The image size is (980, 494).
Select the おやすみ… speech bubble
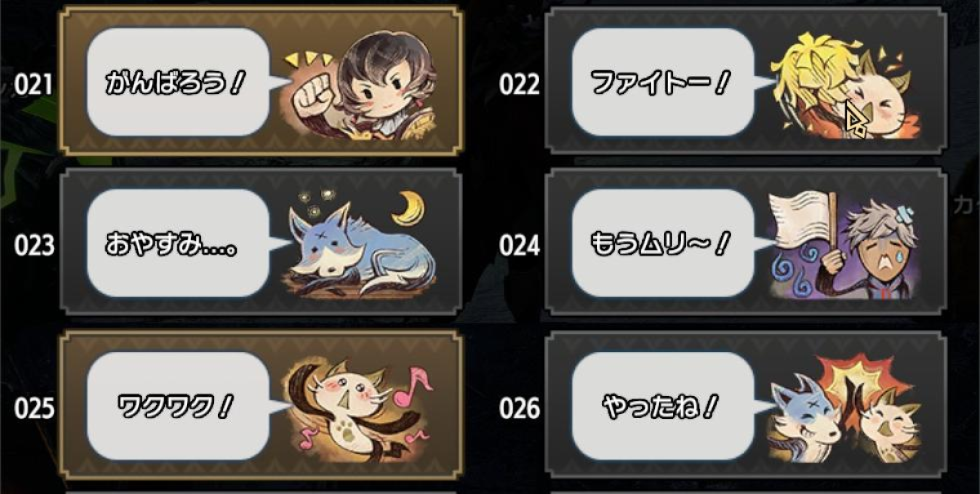(x=187, y=243)
